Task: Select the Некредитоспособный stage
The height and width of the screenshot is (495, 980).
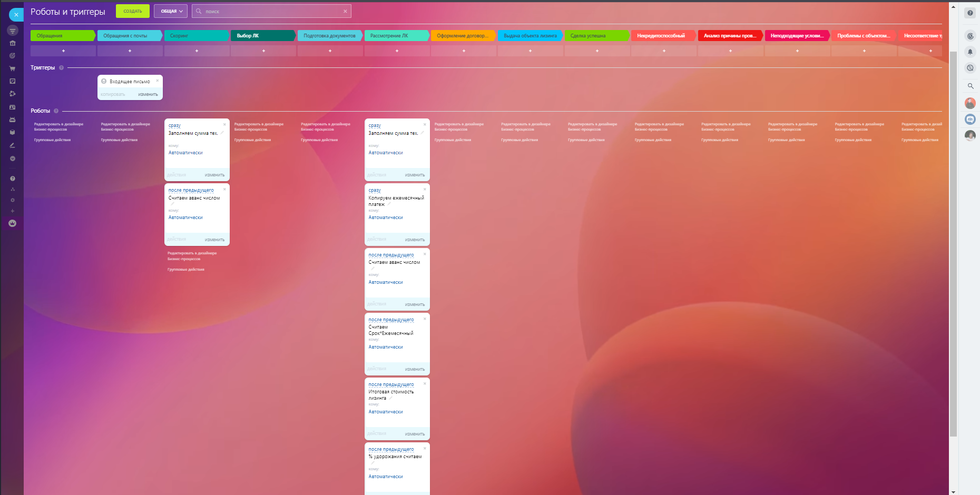Action: (x=664, y=36)
